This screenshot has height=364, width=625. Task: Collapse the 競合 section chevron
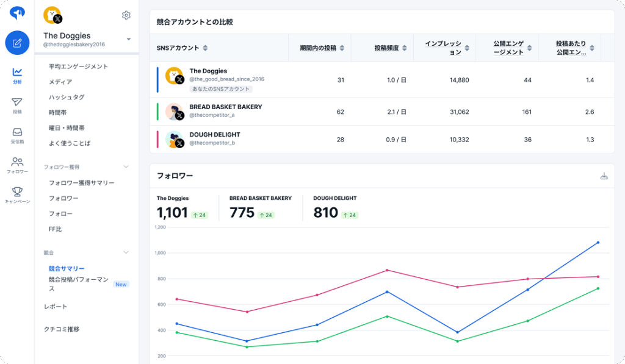point(126,252)
